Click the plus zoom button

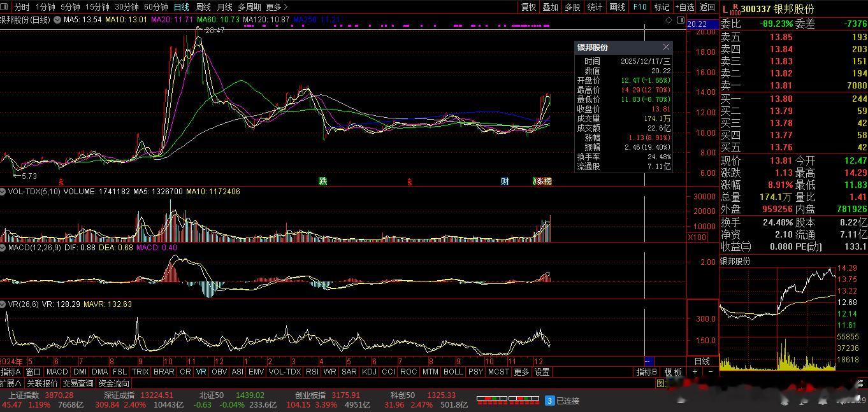click(695, 372)
